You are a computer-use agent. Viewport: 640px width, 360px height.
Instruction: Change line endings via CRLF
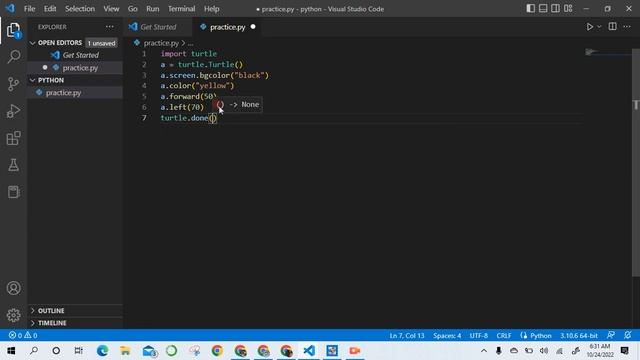point(504,336)
